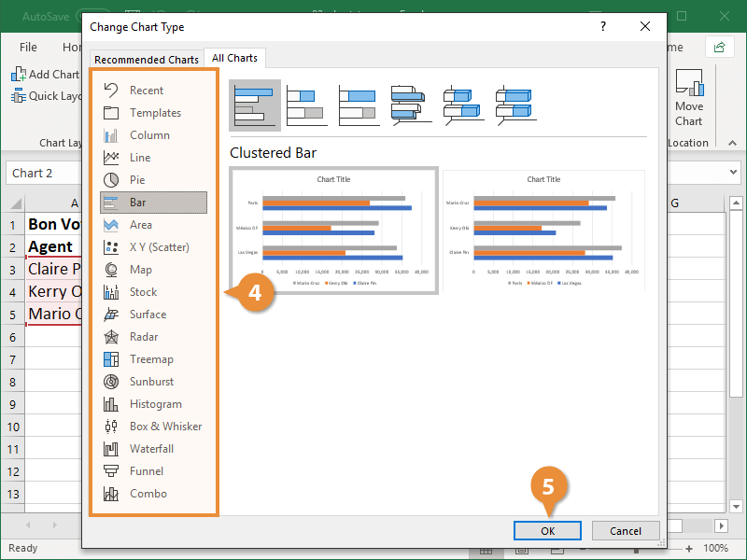The image size is (747, 560).
Task: Click next sheet navigation arrow
Action: tap(55, 525)
